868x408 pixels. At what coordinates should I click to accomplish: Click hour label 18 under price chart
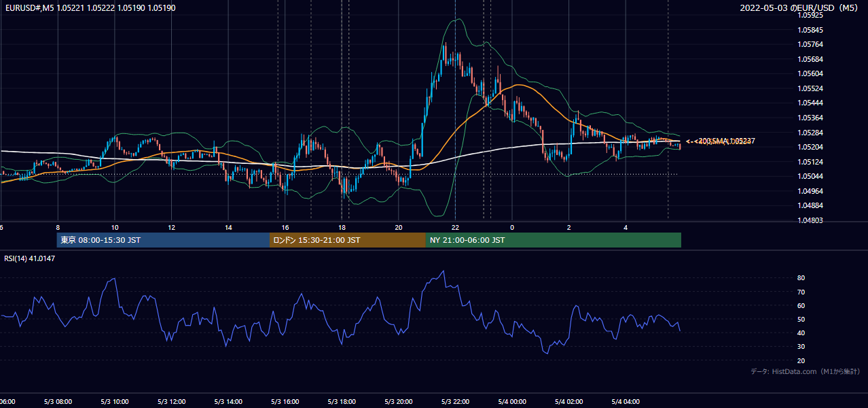tap(342, 228)
